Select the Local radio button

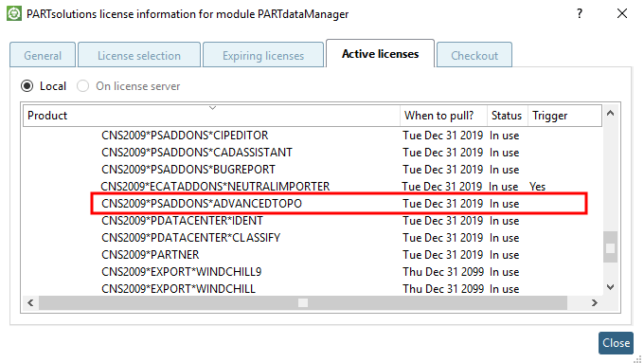click(27, 86)
